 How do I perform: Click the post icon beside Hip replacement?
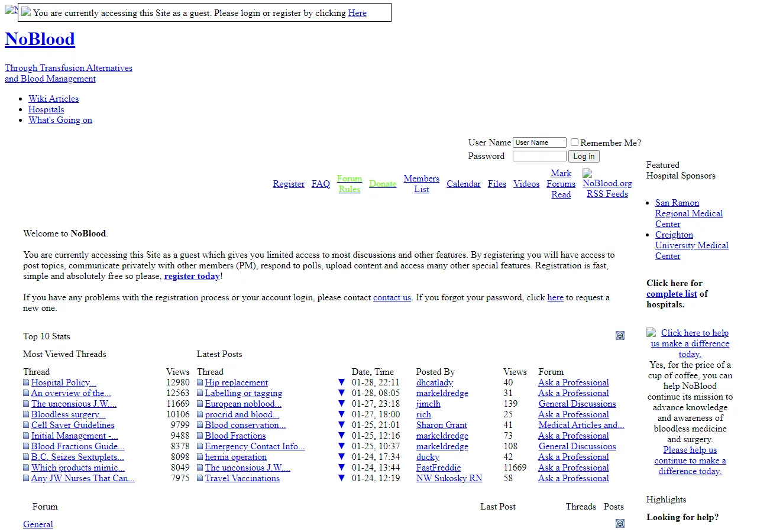[200, 382]
